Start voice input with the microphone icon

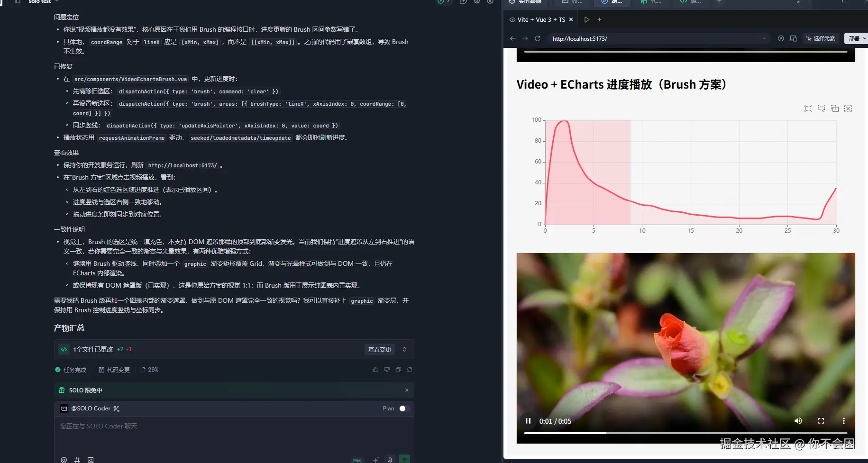[x=390, y=460]
